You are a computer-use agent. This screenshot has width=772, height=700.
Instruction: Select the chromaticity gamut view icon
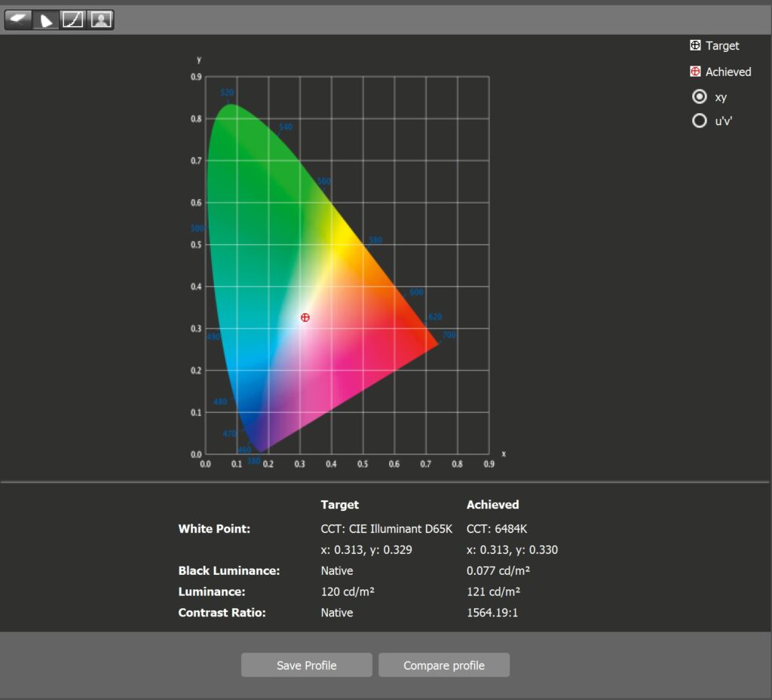[x=46, y=20]
